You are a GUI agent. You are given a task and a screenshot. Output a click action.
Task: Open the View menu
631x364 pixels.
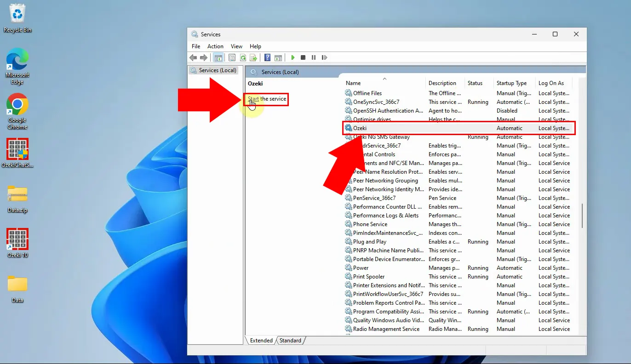(x=236, y=46)
